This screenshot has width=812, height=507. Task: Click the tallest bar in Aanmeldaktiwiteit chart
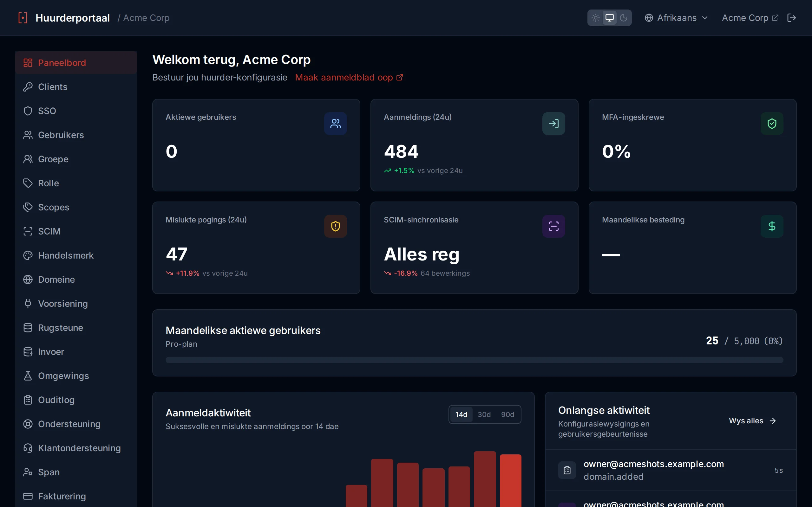pyautogui.click(x=485, y=479)
